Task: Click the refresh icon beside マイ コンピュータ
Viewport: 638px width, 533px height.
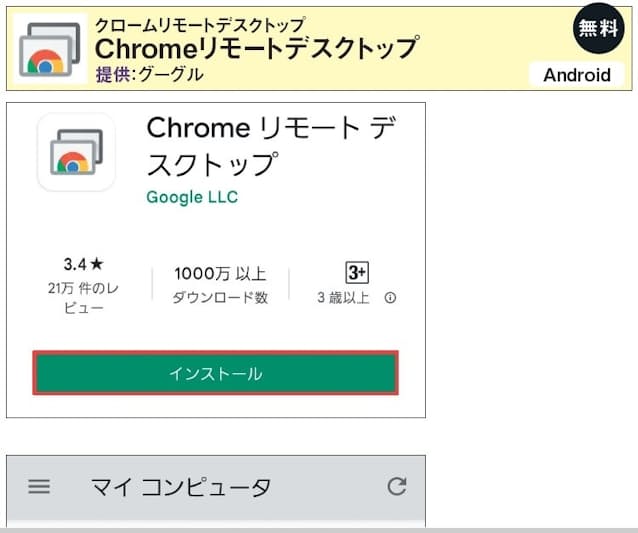Action: 397,487
